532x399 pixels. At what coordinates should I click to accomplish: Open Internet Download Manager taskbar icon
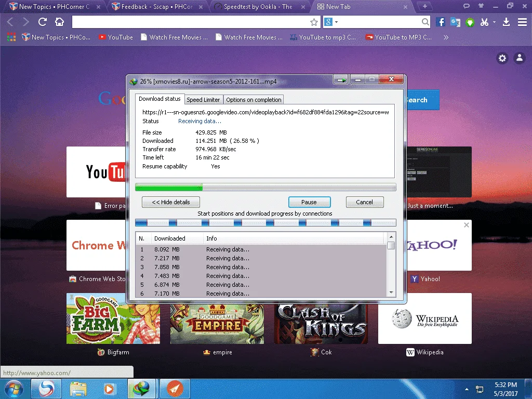tap(141, 389)
